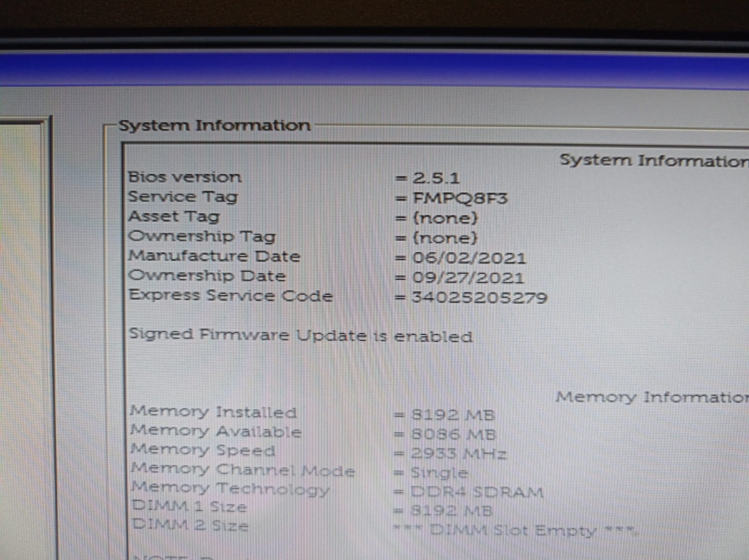Click the Memory Speed value 2933 MHz
This screenshot has height=560, width=749.
click(x=459, y=454)
